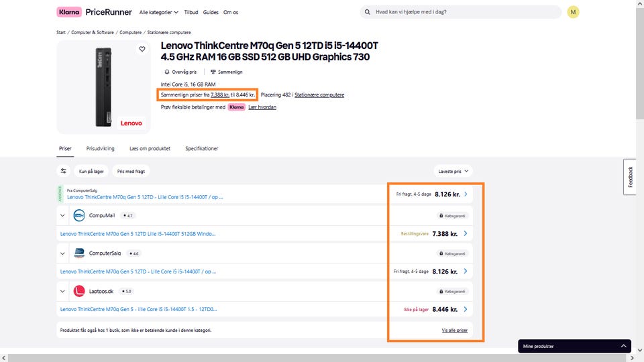Open the Lær hvordan link
Viewport: 644px width, 362px height.
[x=262, y=107]
